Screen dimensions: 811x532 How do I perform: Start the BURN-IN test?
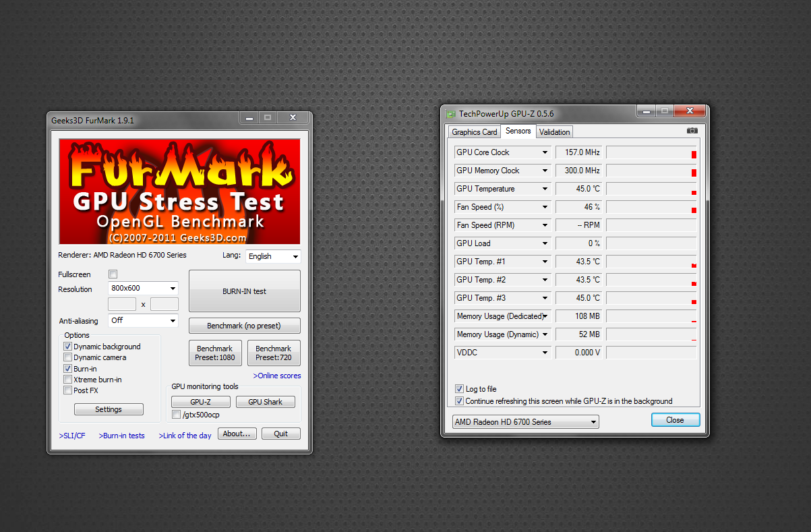(245, 291)
